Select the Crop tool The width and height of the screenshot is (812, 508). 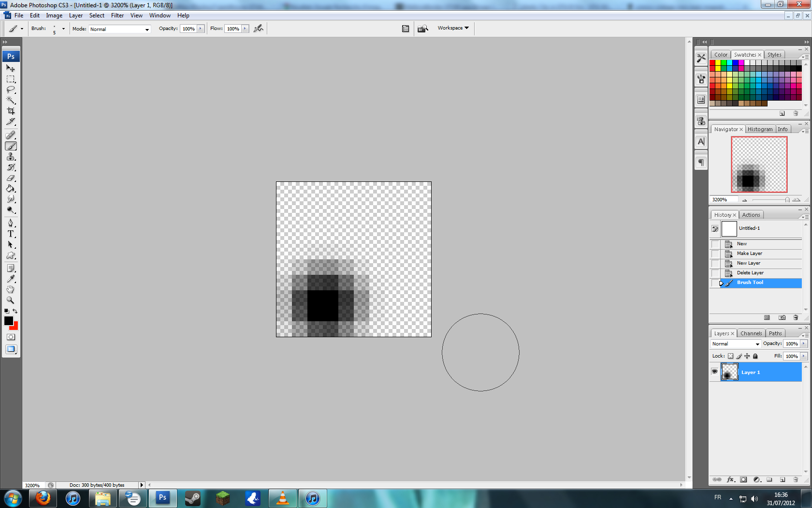click(11, 111)
